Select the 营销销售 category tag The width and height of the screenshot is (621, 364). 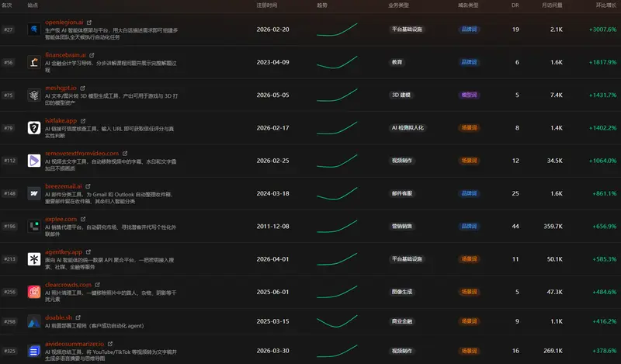pos(402,226)
